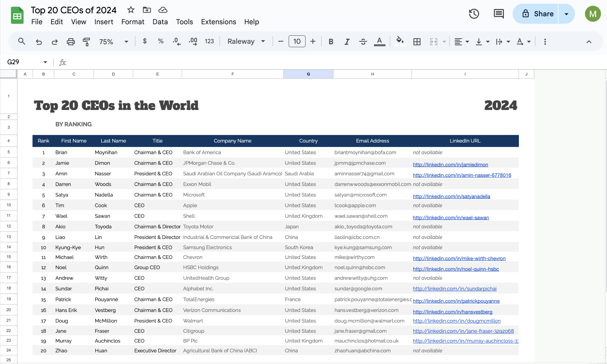Toggle italic formatting
This screenshot has width=607, height=364.
pyautogui.click(x=347, y=41)
